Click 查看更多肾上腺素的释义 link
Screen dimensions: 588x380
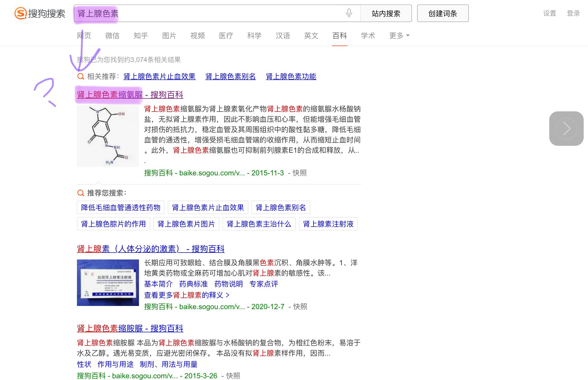[187, 295]
